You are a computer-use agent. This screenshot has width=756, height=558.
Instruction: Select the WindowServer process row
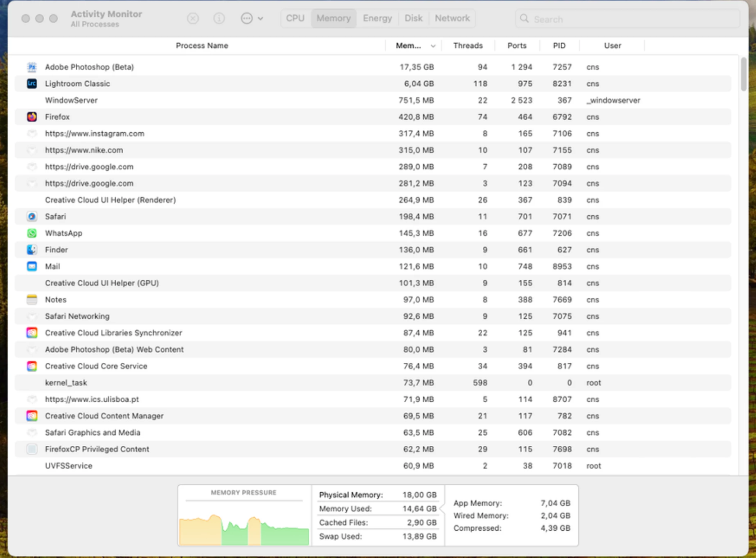tap(216, 100)
